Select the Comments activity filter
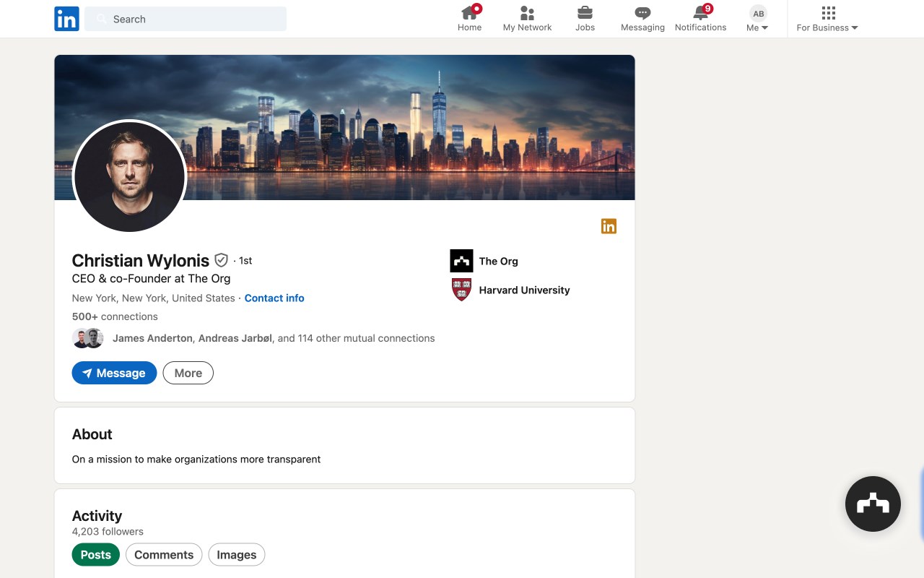The height and width of the screenshot is (578, 924). 164,555
